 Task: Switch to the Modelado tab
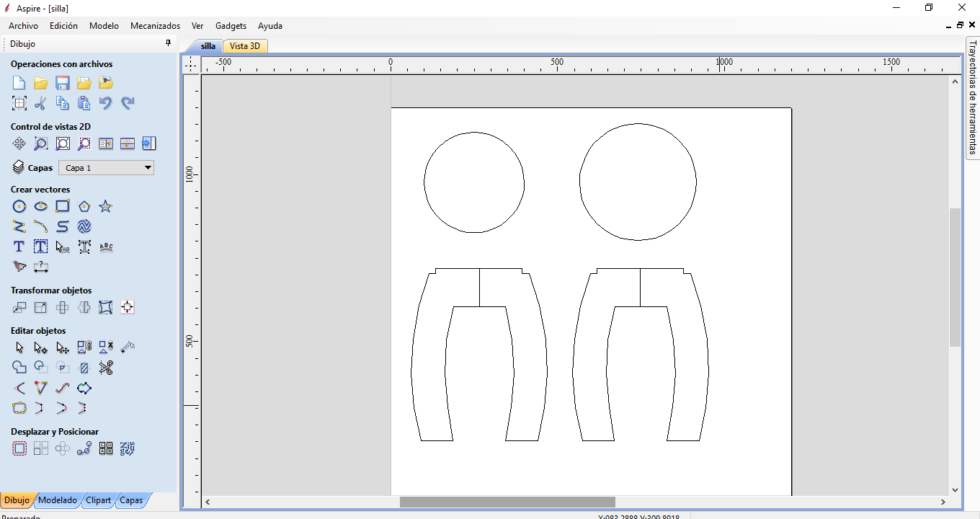point(58,500)
